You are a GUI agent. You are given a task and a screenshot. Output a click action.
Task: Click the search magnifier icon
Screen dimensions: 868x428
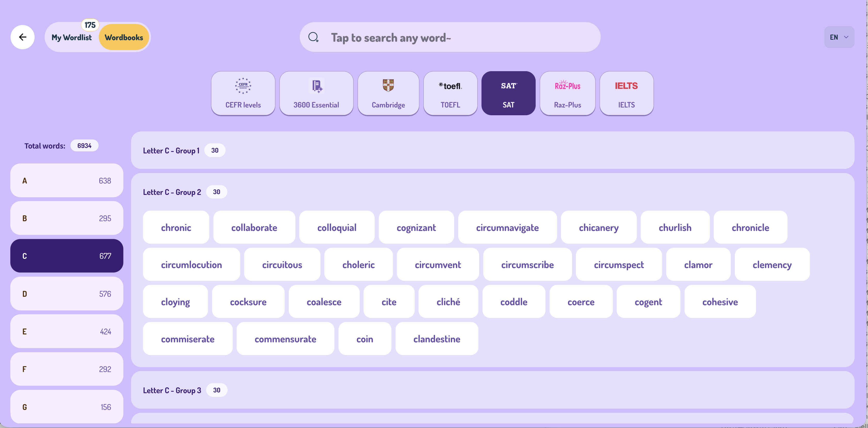tap(313, 37)
